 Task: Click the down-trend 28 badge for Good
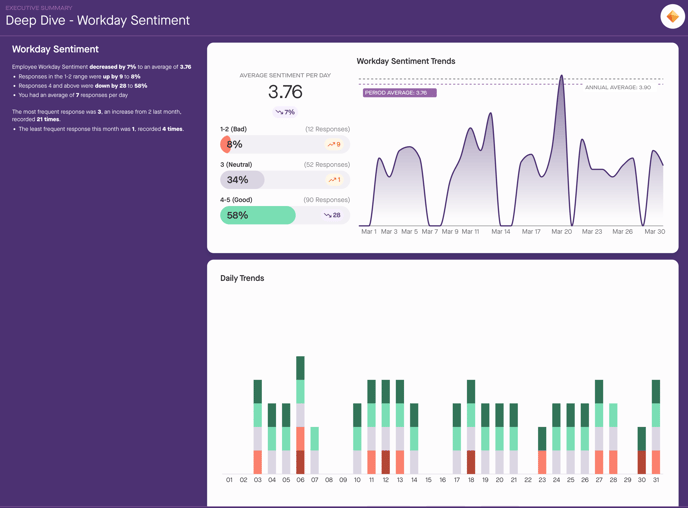coord(333,215)
